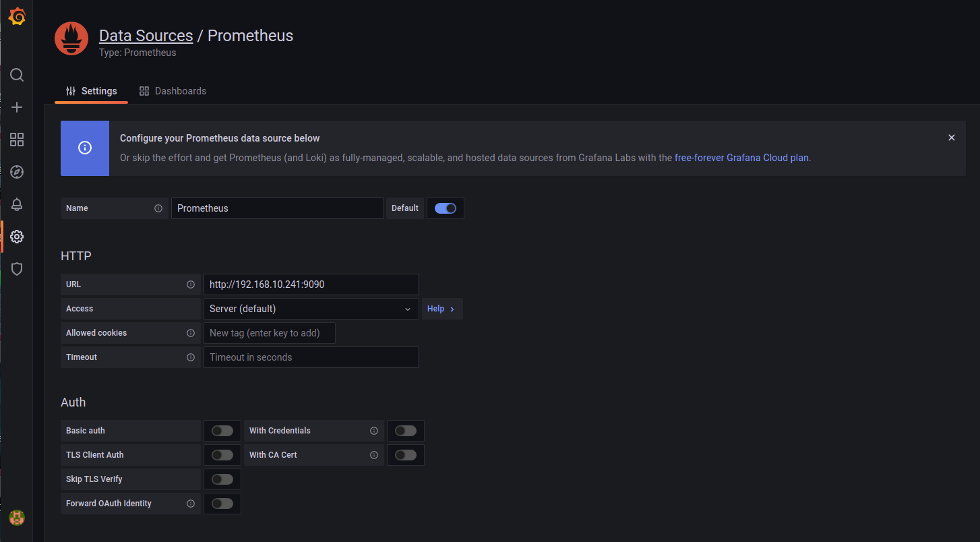980x542 pixels.
Task: Click the info icon beside Allowed cookies
Action: (191, 333)
